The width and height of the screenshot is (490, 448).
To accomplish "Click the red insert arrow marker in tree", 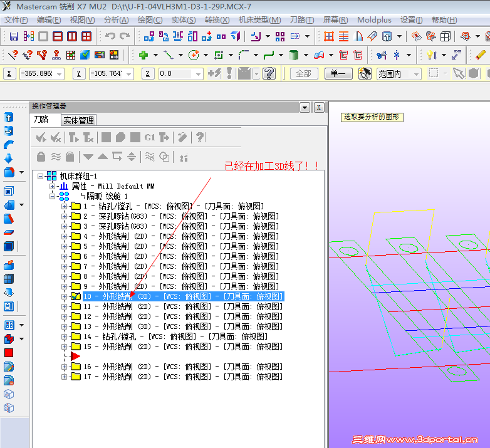I will click(x=75, y=356).
